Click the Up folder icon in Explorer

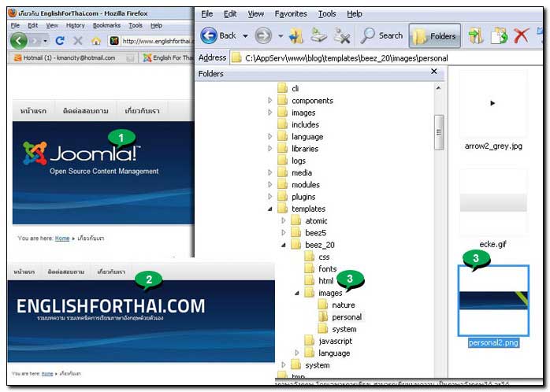coord(296,35)
